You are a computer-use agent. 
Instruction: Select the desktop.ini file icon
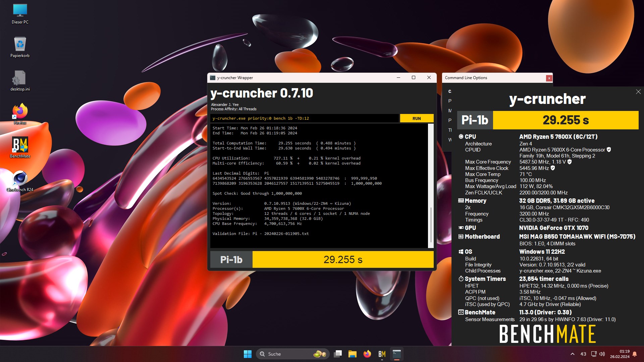pos(20,81)
